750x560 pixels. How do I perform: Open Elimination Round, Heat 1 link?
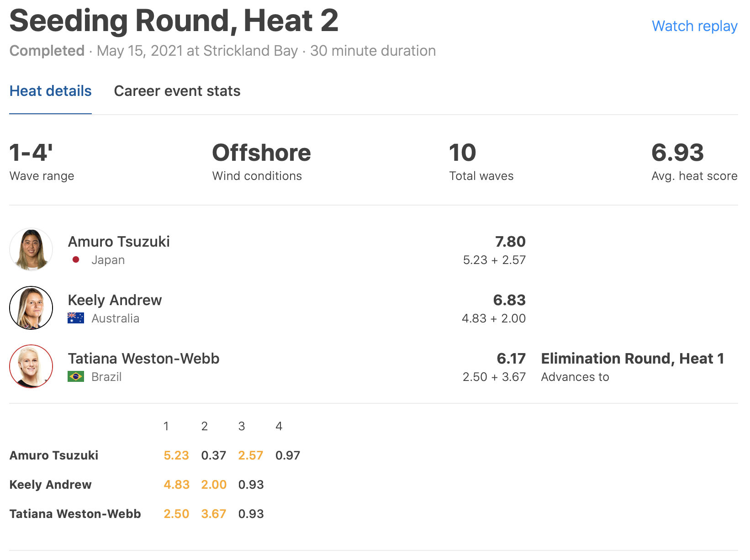633,359
